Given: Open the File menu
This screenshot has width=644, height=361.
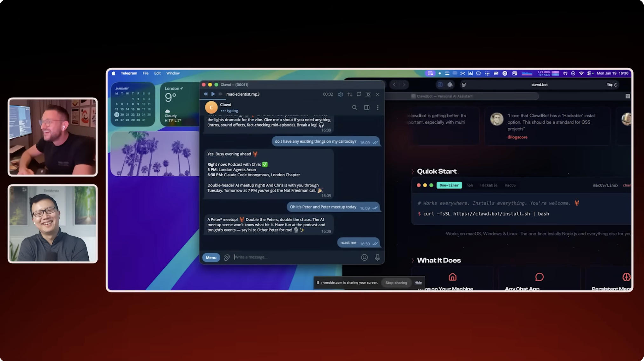Looking at the screenshot, I should pyautogui.click(x=146, y=73).
